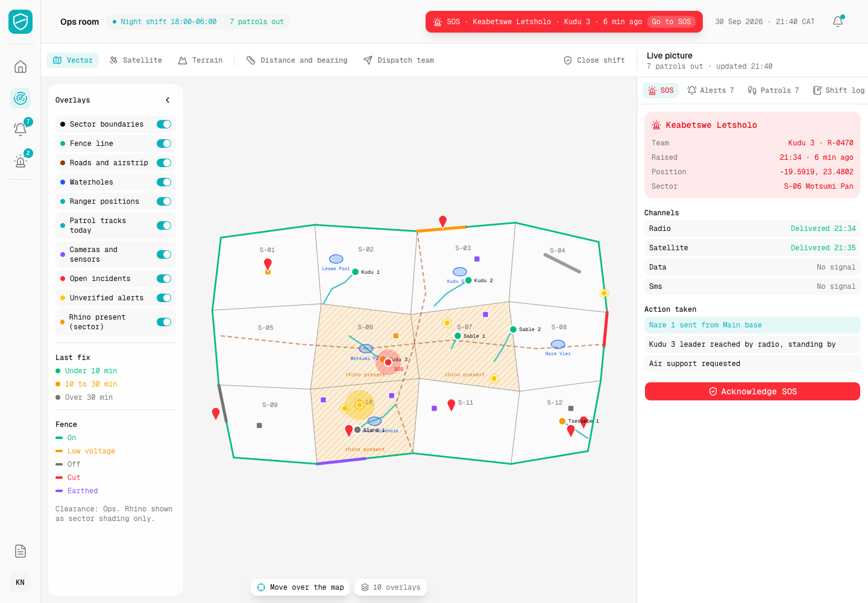The width and height of the screenshot is (868, 603).
Task: Click the shield app logo
Action: [20, 22]
